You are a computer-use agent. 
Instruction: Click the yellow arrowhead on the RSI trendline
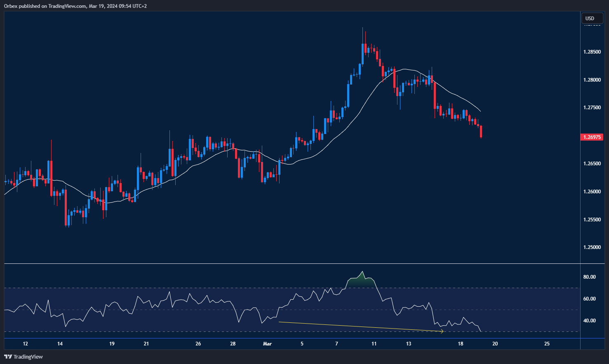point(442,331)
